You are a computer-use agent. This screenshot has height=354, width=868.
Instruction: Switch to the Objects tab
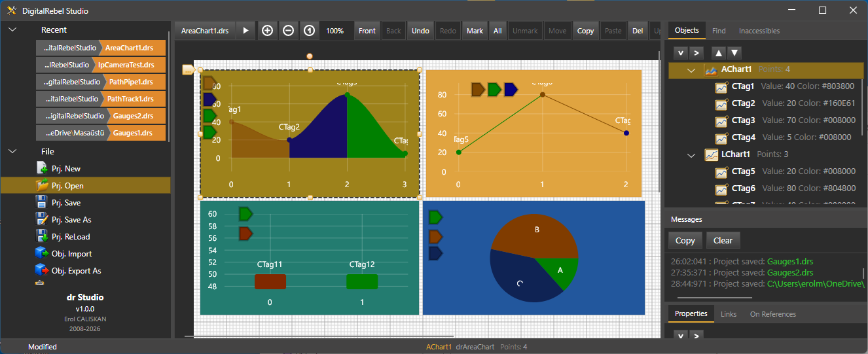tap(687, 30)
